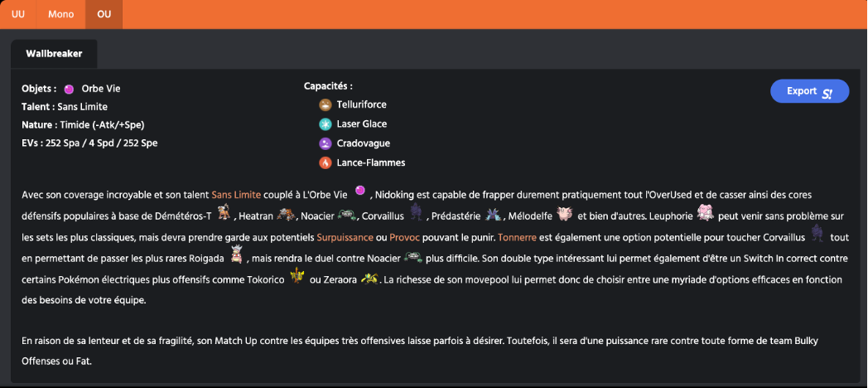
Task: Click the fire-type icon beside Lance-Flammes
Action: pos(325,162)
